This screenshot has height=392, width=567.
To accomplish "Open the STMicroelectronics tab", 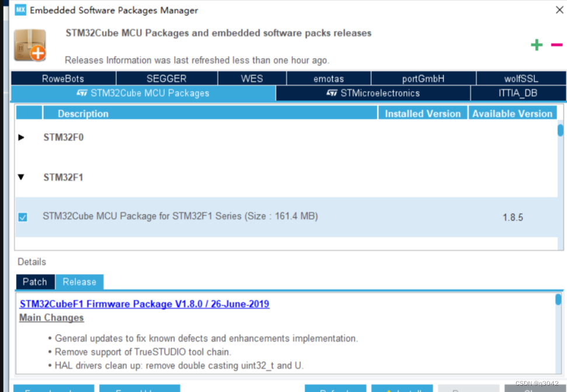I will pyautogui.click(x=373, y=93).
